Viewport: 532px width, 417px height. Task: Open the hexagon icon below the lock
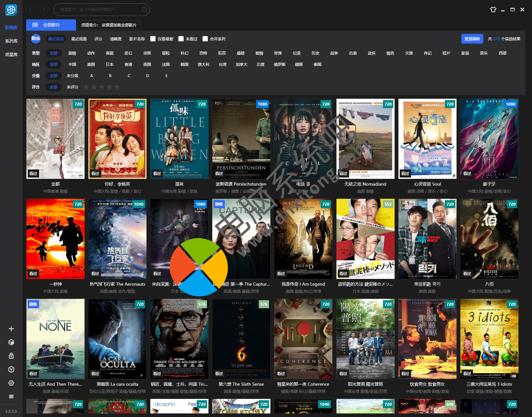point(11,369)
